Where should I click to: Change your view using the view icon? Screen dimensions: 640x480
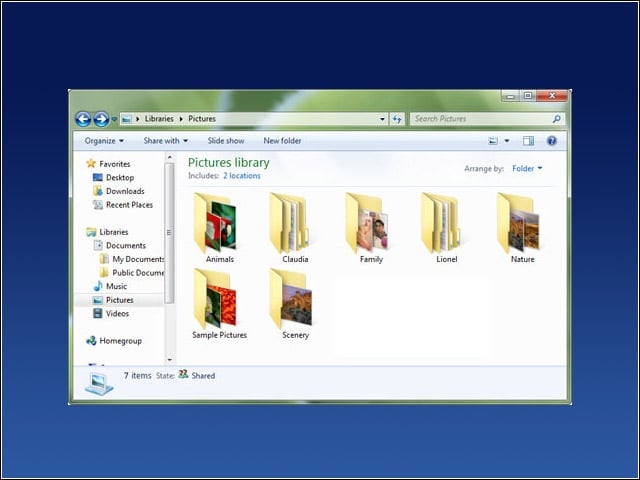point(493,141)
